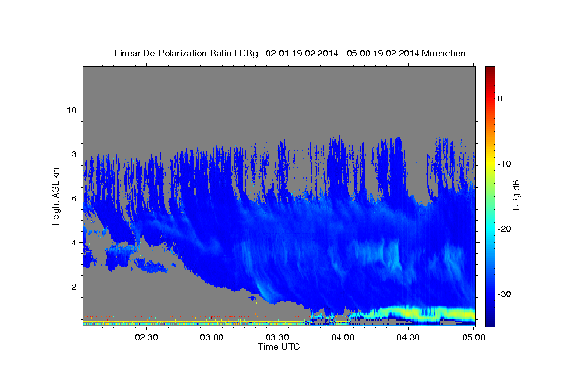Click the 03:00 time tick label
This screenshot has width=588, height=392.
pos(212,337)
